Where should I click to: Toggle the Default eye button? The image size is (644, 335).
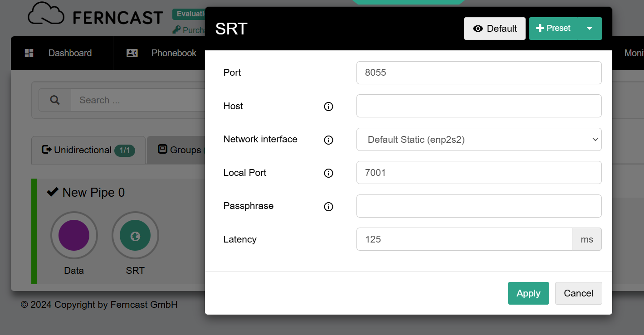click(x=494, y=29)
